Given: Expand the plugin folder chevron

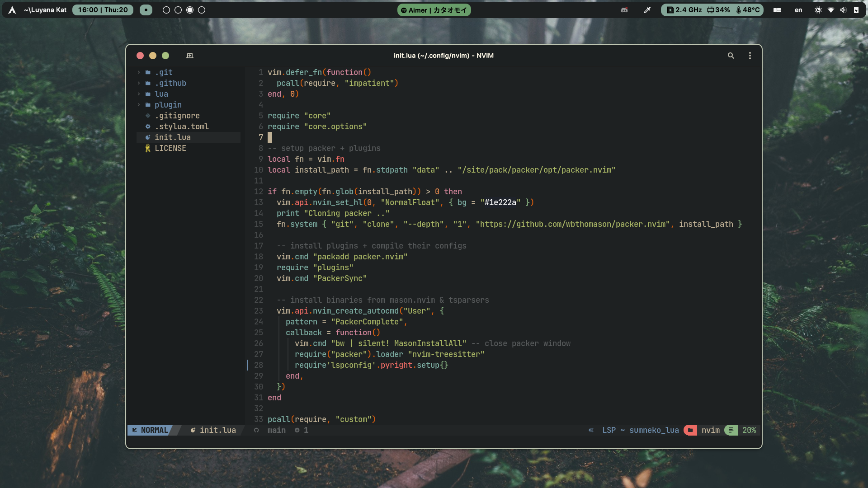Looking at the screenshot, I should point(139,105).
